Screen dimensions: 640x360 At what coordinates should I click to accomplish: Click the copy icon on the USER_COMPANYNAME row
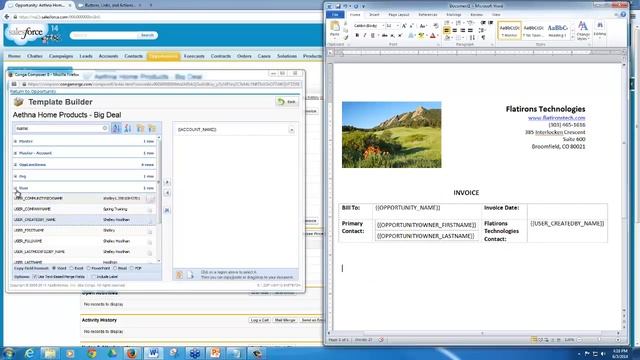click(149, 209)
